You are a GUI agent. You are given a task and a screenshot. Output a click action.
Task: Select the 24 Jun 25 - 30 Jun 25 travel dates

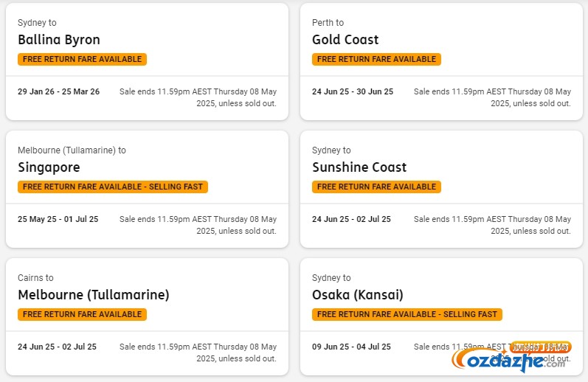tap(353, 91)
